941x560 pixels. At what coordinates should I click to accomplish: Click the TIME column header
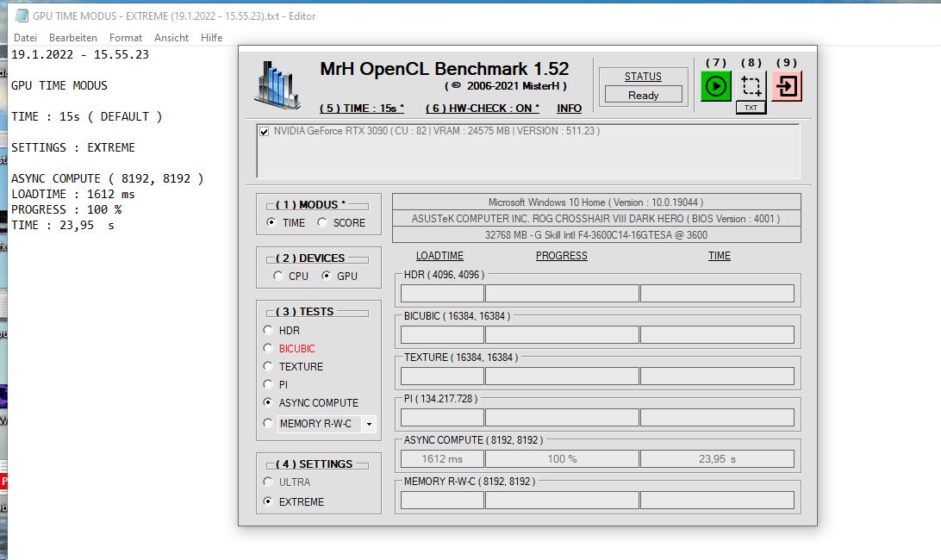(719, 256)
